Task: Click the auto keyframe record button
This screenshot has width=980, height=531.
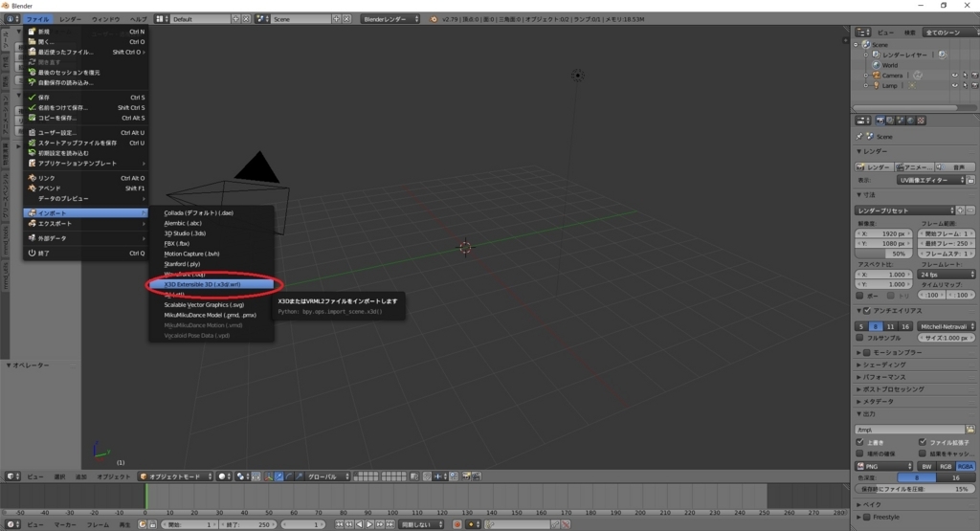Action: 457,524
